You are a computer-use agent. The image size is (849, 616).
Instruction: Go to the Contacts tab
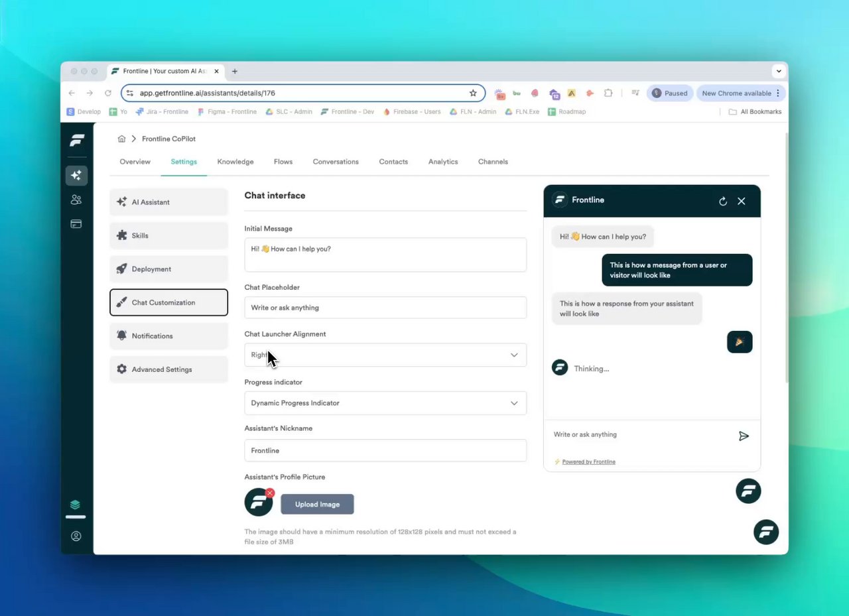pyautogui.click(x=393, y=162)
